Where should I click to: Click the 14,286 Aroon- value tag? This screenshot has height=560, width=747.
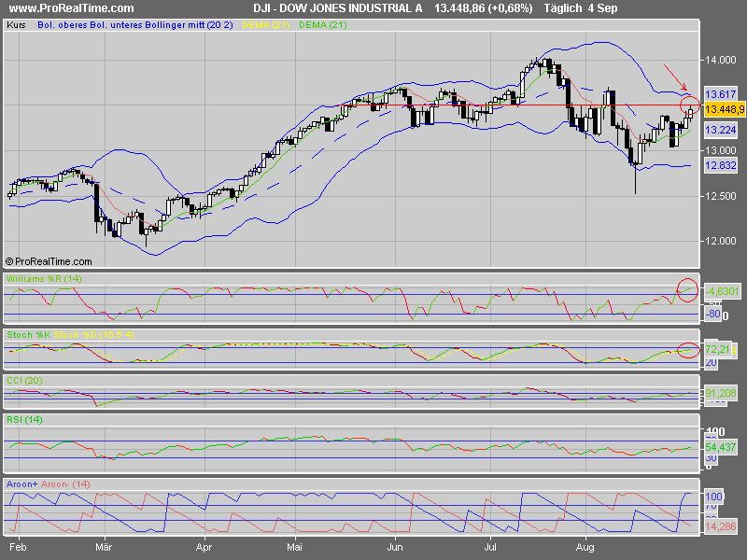[720, 526]
